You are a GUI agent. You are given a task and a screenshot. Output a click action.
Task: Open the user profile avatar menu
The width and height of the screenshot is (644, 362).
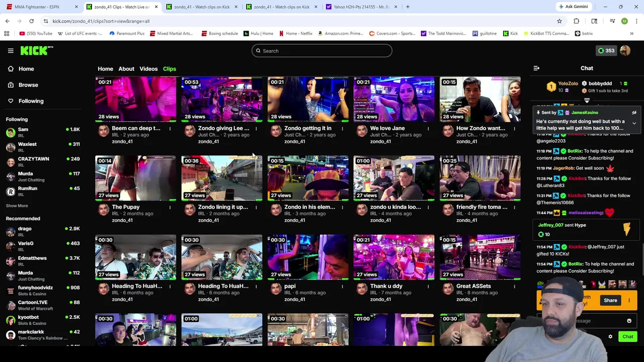[x=625, y=51]
